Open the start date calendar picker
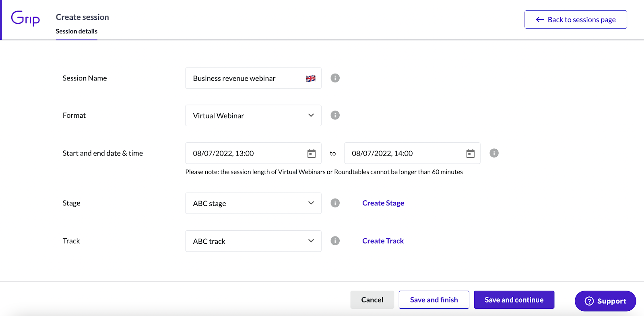The image size is (644, 316). [312, 154]
